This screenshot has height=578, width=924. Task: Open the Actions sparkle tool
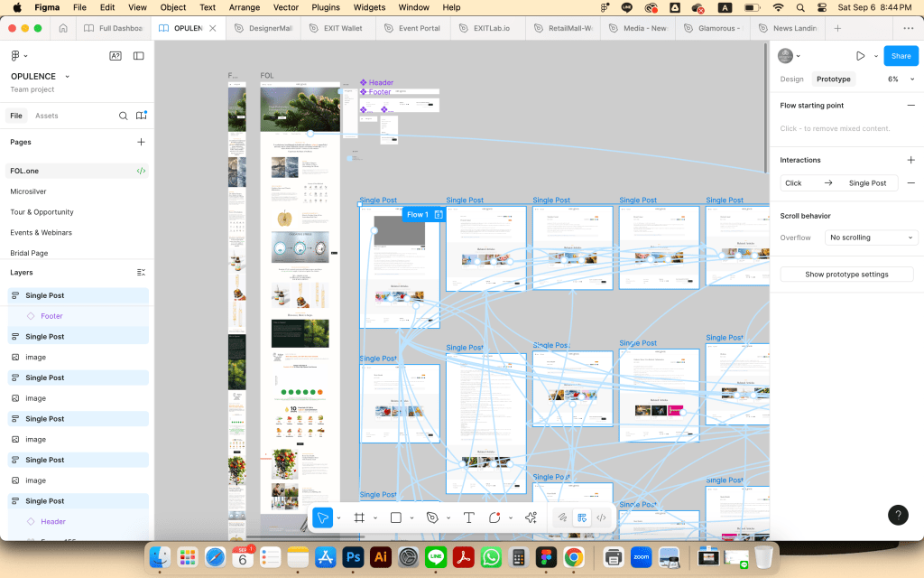click(531, 517)
